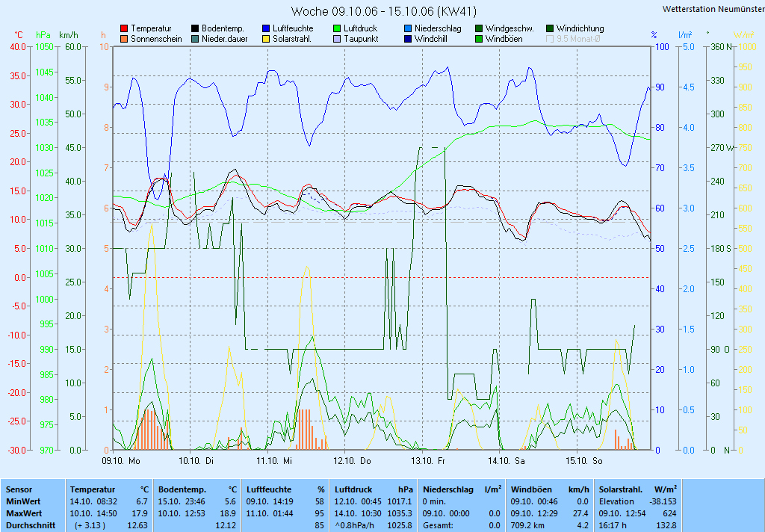Click the Nieder.dauer legend label

tap(224, 39)
